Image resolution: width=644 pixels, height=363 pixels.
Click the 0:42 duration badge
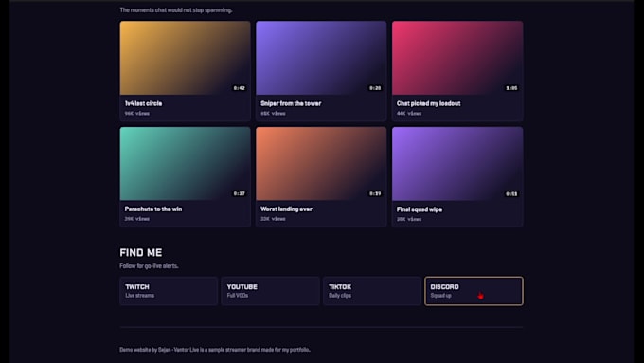(239, 88)
